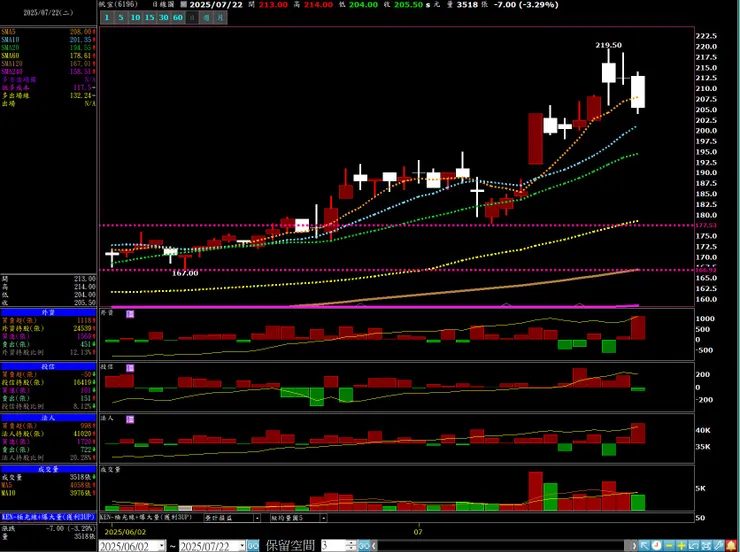740x552 pixels.
Task: Select the 1-minute timeframe button
Action: click(107, 17)
